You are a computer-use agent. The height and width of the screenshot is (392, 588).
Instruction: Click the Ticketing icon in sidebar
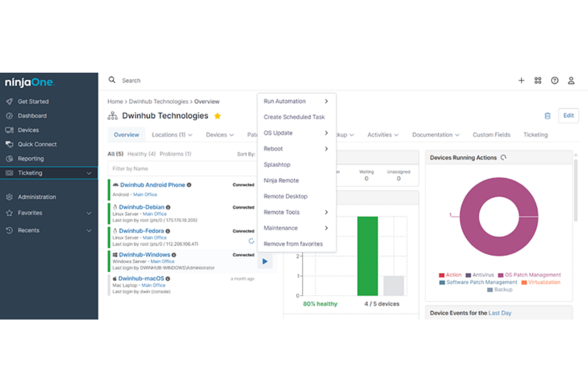click(x=10, y=173)
